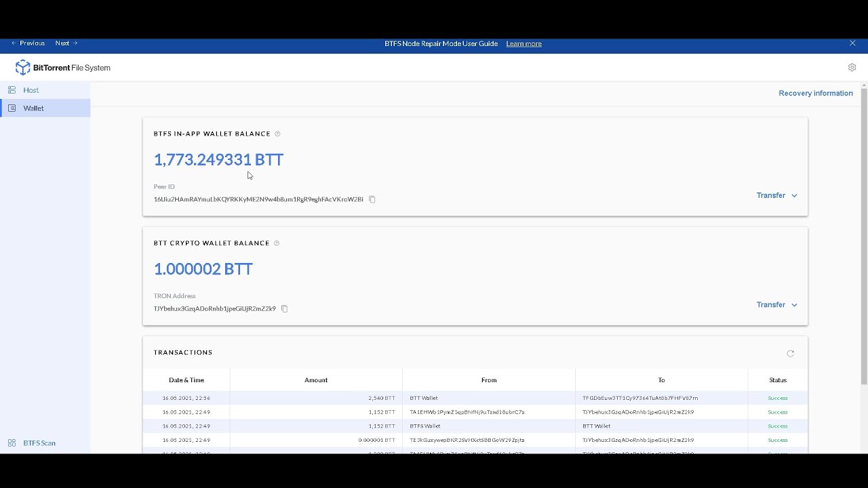Select the Wallet label in the sidebar

(33, 108)
